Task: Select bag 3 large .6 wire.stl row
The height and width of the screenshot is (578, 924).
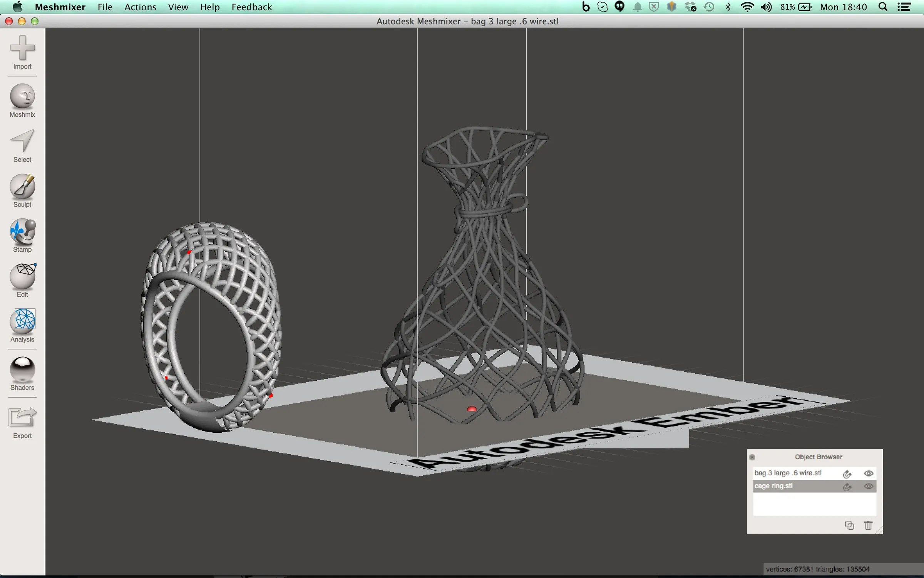Action: point(815,473)
